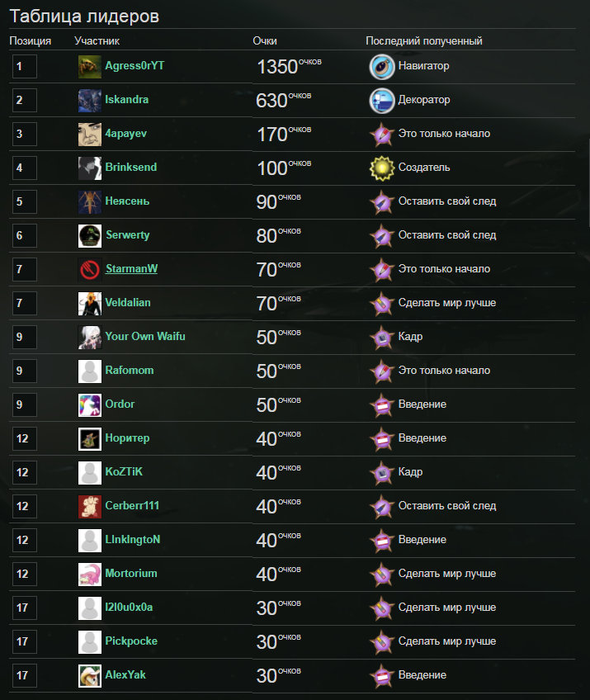Click Cerberr111's avatar picture
This screenshot has height=700, width=590.
click(x=90, y=506)
